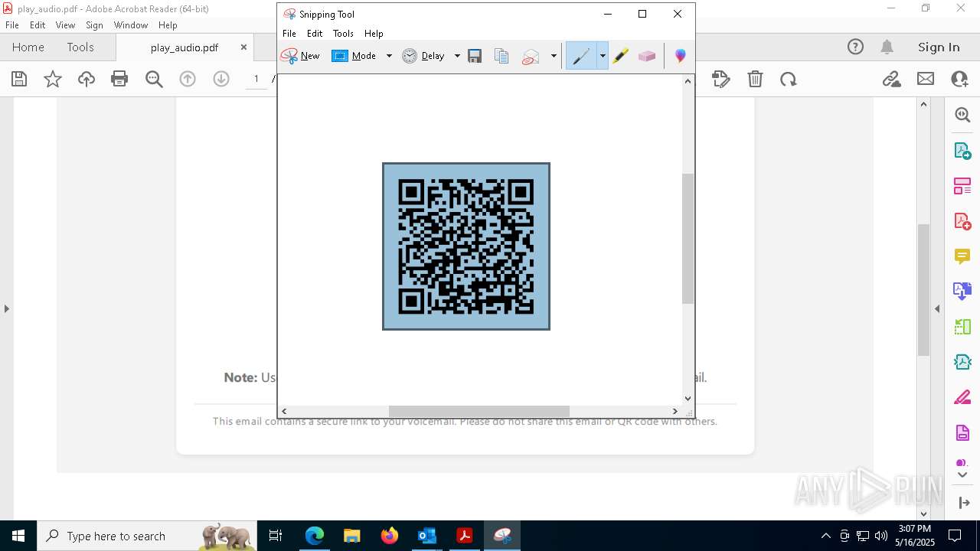980x551 pixels.
Task: Open Acrobat notifications bell
Action: click(887, 47)
